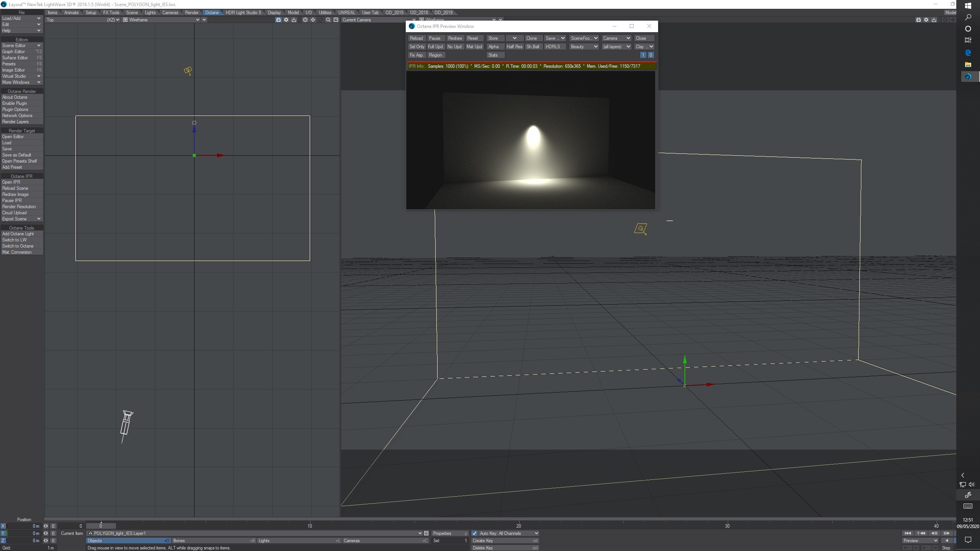Open Beauty render pass dropdown
Screen dimensions: 980x551
[584, 47]
